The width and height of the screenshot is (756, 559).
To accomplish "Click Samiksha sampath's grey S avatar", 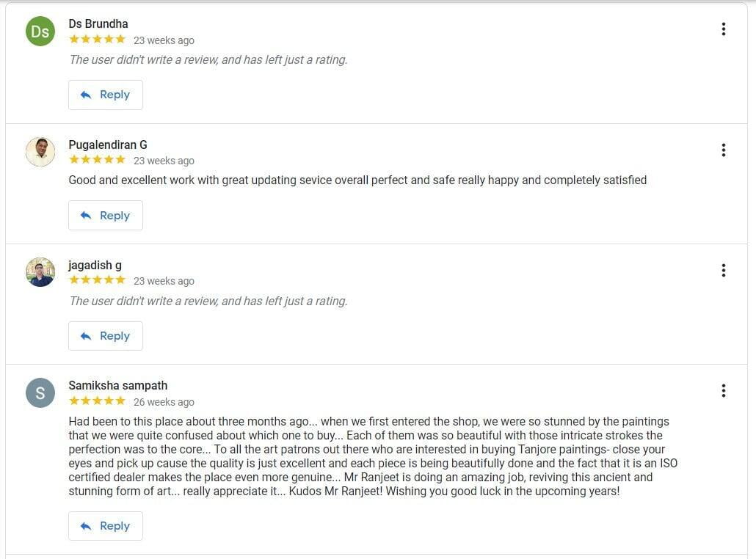I will click(x=40, y=393).
